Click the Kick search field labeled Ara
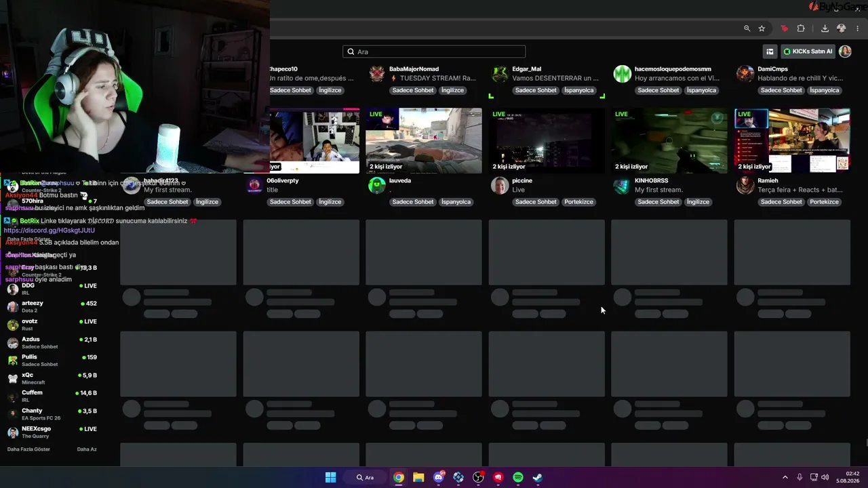Screen dimensions: 868x488 [x=434, y=52]
